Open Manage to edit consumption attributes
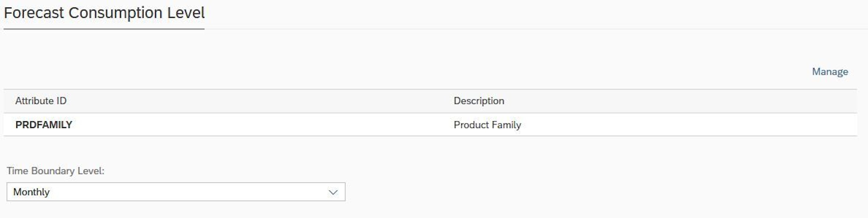This screenshot has height=218, width=868. pyautogui.click(x=830, y=72)
